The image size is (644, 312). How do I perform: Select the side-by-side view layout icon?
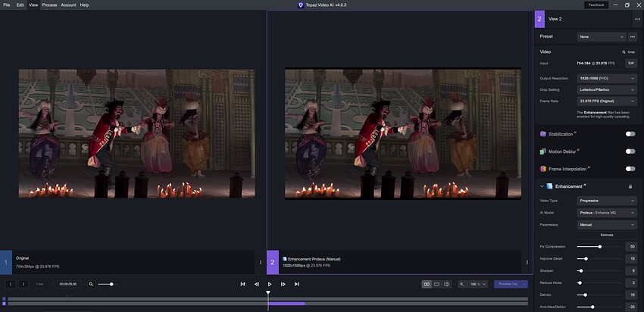[x=427, y=284]
